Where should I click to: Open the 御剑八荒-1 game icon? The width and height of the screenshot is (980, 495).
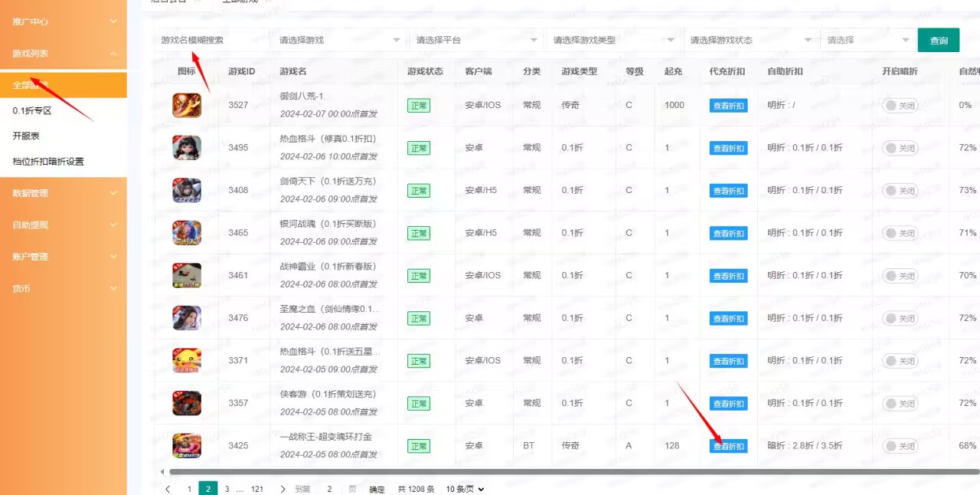pyautogui.click(x=187, y=105)
